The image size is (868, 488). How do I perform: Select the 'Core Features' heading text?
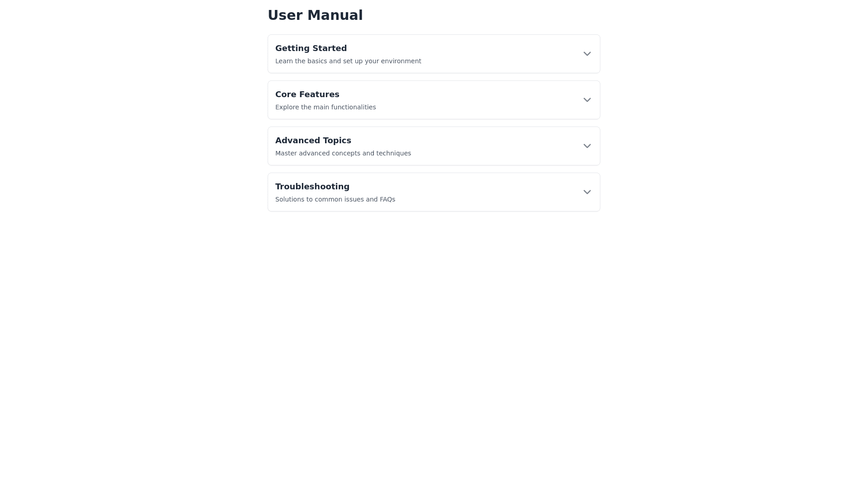pos(307,94)
